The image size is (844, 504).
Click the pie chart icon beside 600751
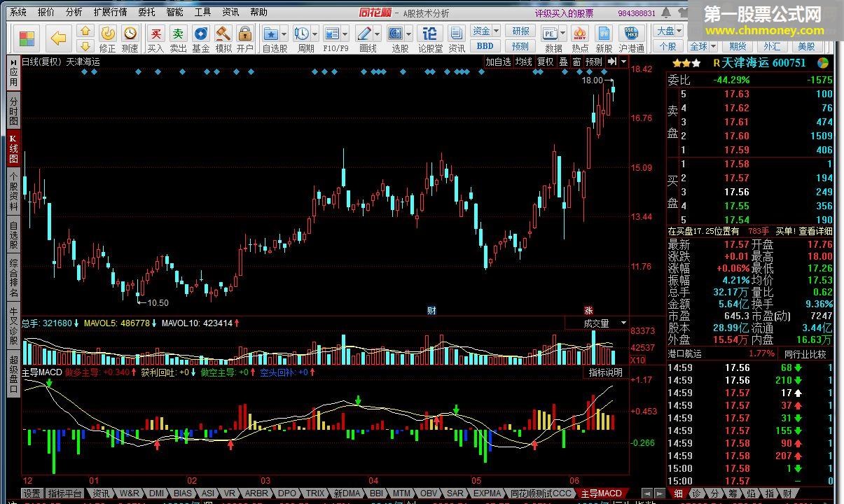[823, 62]
